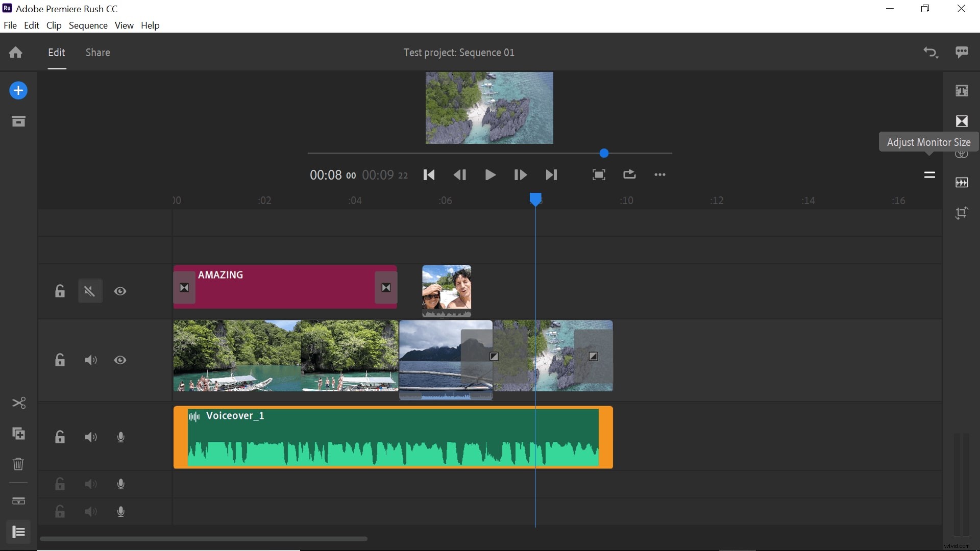Delete the selected clip with trash icon
The image size is (980, 551).
[x=18, y=464]
